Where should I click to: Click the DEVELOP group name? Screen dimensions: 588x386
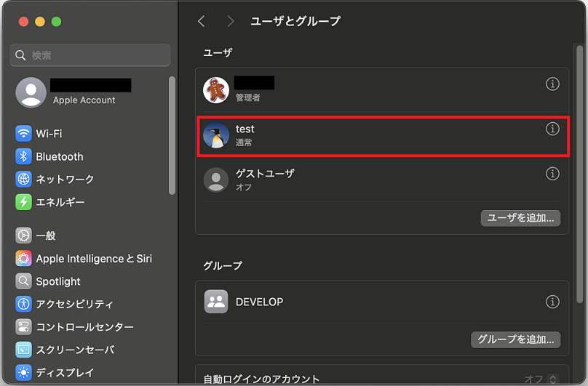[x=260, y=302]
